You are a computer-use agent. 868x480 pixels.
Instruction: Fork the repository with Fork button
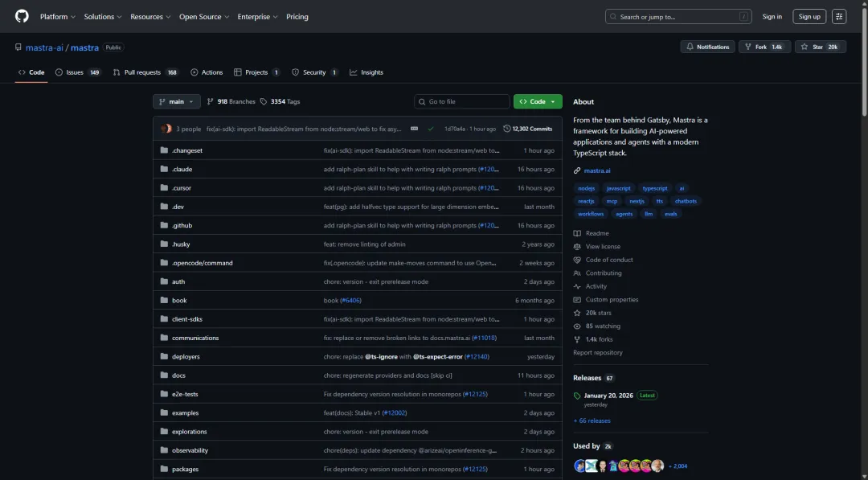[x=764, y=47]
